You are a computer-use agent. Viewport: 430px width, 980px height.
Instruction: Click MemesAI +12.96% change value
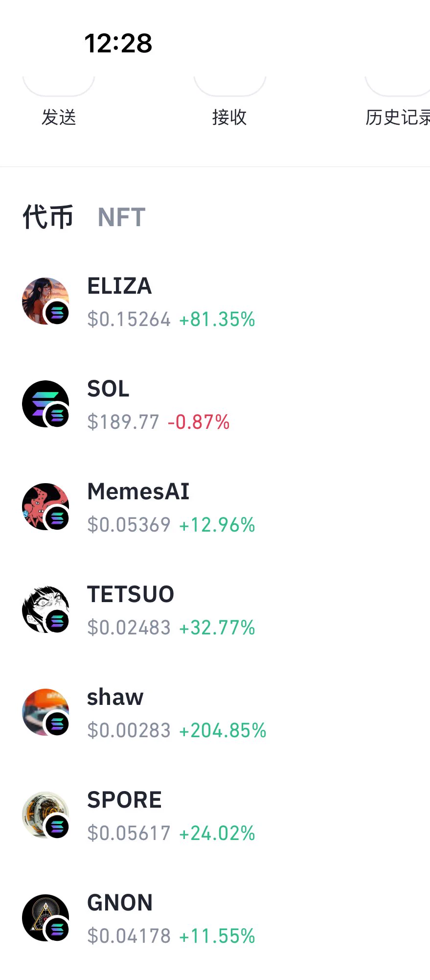point(217,525)
